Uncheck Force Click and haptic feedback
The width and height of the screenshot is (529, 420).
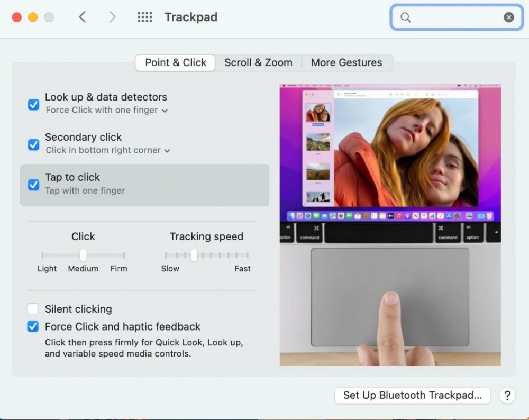(x=33, y=326)
